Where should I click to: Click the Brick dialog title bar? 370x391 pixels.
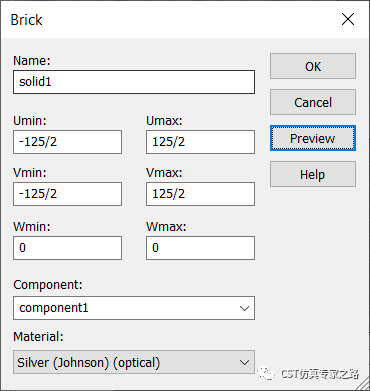[167, 19]
